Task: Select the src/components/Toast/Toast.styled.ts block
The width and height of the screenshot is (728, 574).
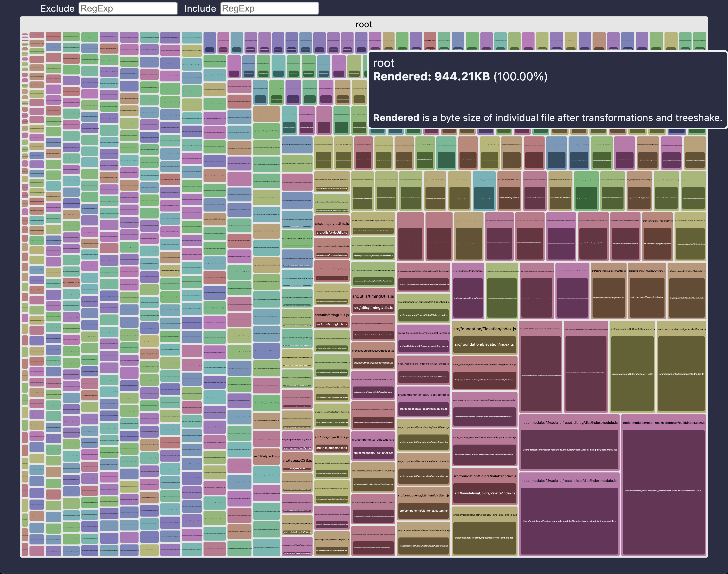Action: (423, 409)
